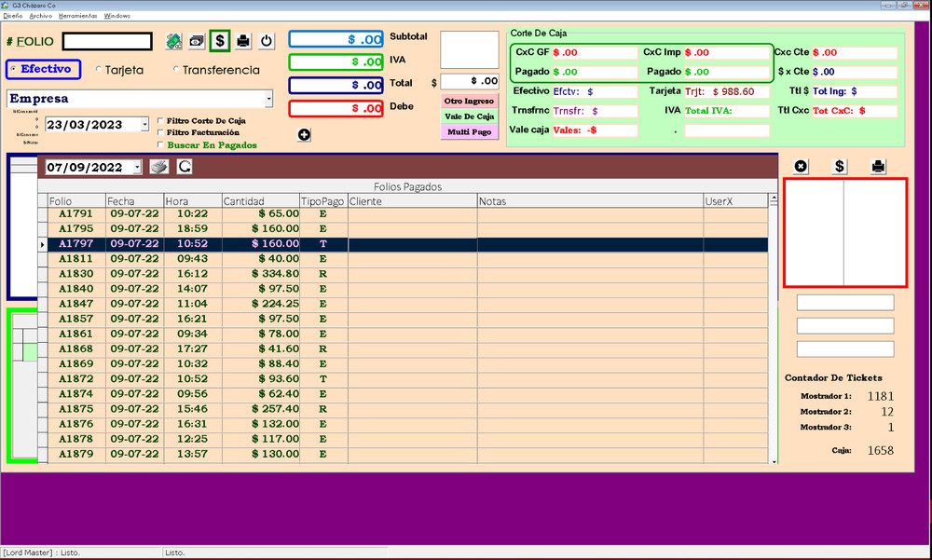
Task: Click the Archivo menu item
Action: tap(40, 16)
